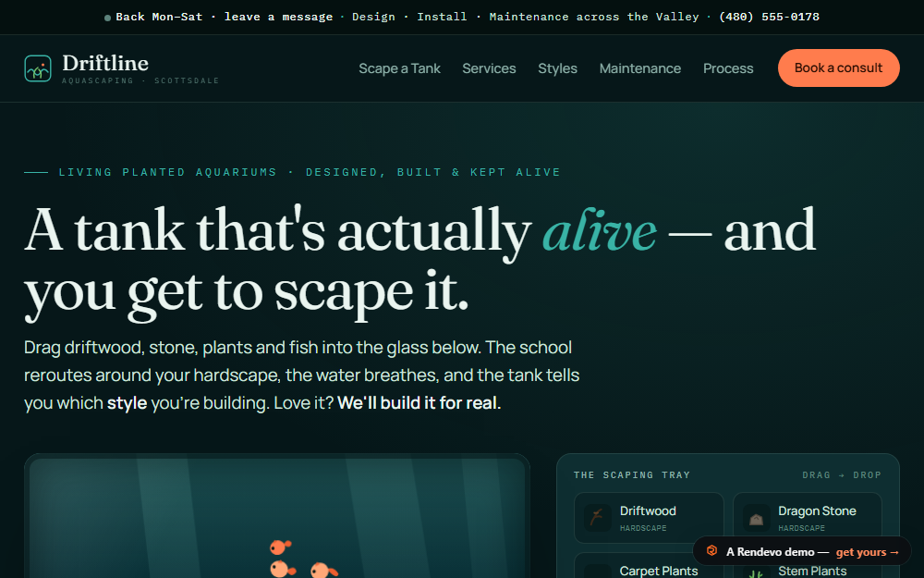
Task: Open the Process nav item
Action: point(728,68)
